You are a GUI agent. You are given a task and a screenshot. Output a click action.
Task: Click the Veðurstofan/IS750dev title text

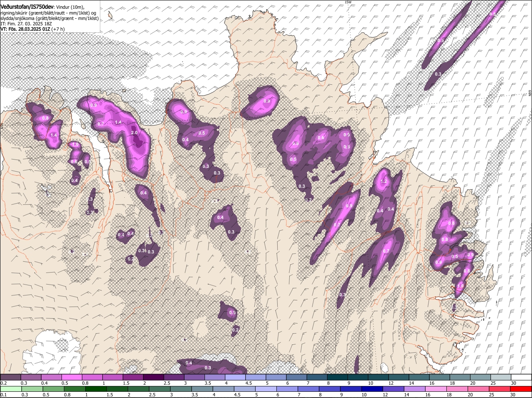tap(27, 7)
